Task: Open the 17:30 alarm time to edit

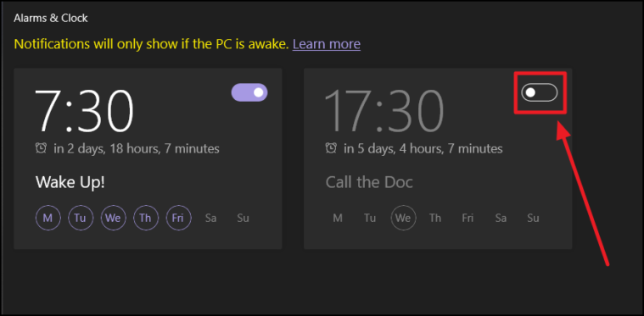Action: 384,111
